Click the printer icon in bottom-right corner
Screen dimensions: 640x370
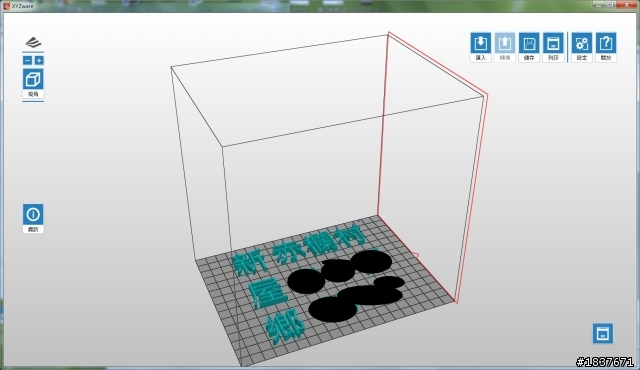(x=603, y=333)
